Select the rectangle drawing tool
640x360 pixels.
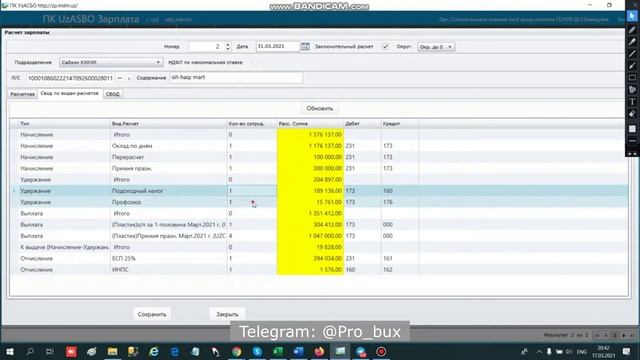pyautogui.click(x=632, y=78)
